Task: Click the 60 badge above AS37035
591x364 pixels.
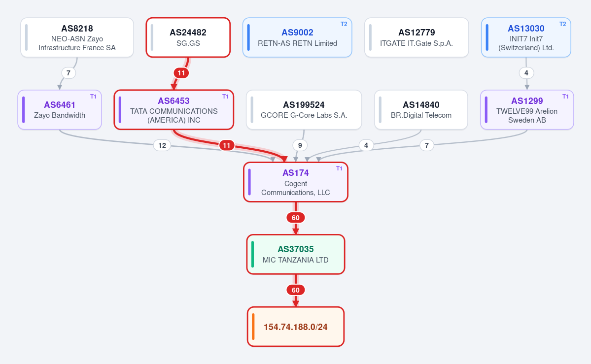Action: (x=296, y=218)
